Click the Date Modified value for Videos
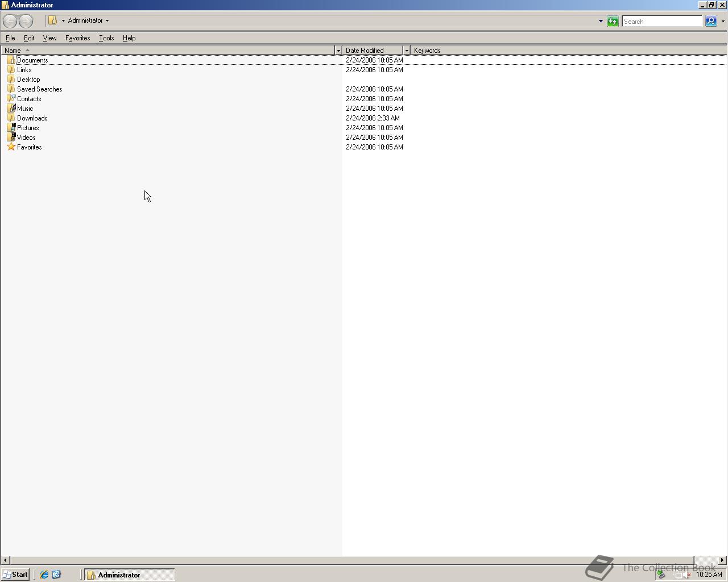 tap(374, 138)
